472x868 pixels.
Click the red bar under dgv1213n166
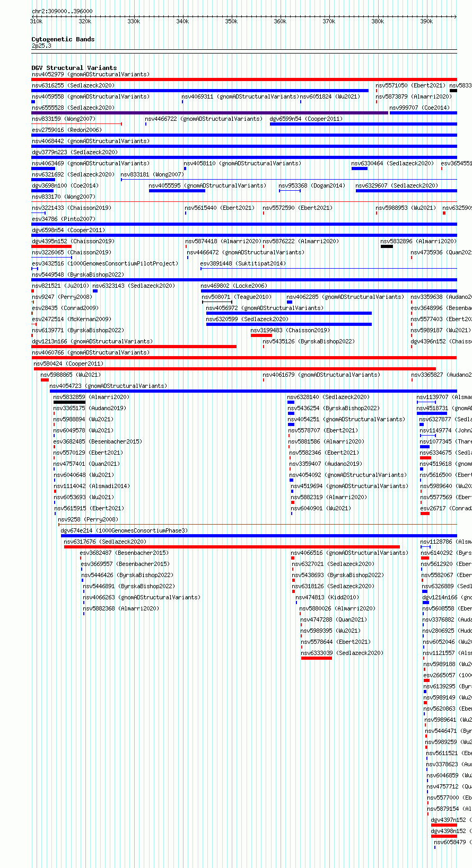coord(134,347)
